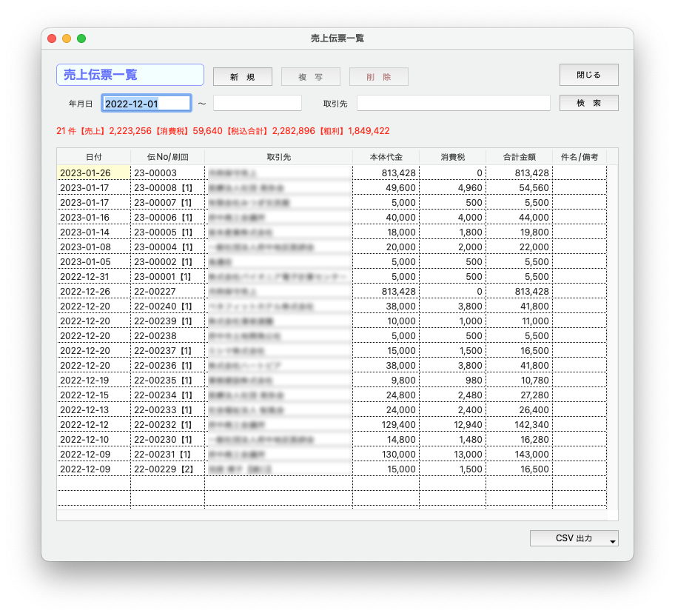Click the 消費税 column header
The height and width of the screenshot is (616, 675).
[452, 157]
